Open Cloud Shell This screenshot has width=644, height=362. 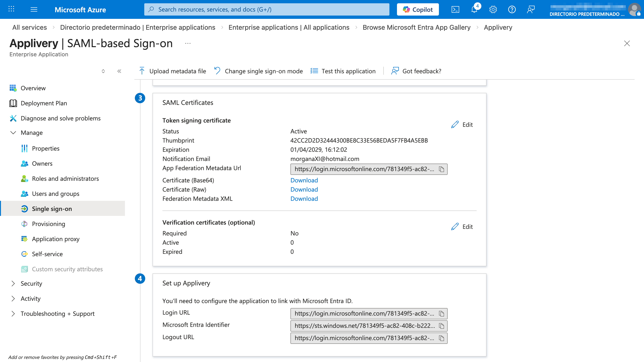coord(455,9)
